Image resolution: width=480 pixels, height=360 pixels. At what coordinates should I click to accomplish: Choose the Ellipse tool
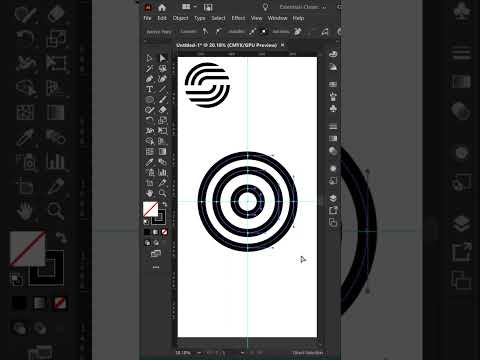click(x=149, y=99)
